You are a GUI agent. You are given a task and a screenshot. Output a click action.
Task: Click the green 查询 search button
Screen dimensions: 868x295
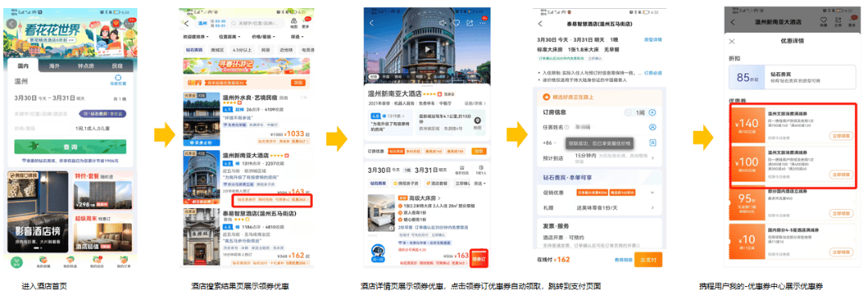click(x=70, y=146)
